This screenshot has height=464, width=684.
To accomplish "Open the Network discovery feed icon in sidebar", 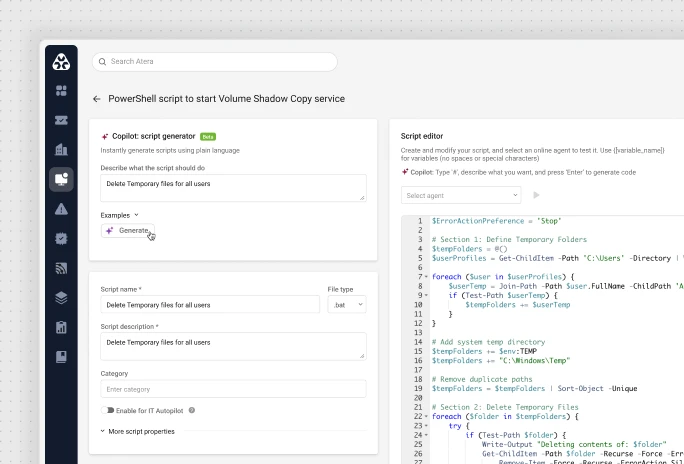I will pos(61,268).
